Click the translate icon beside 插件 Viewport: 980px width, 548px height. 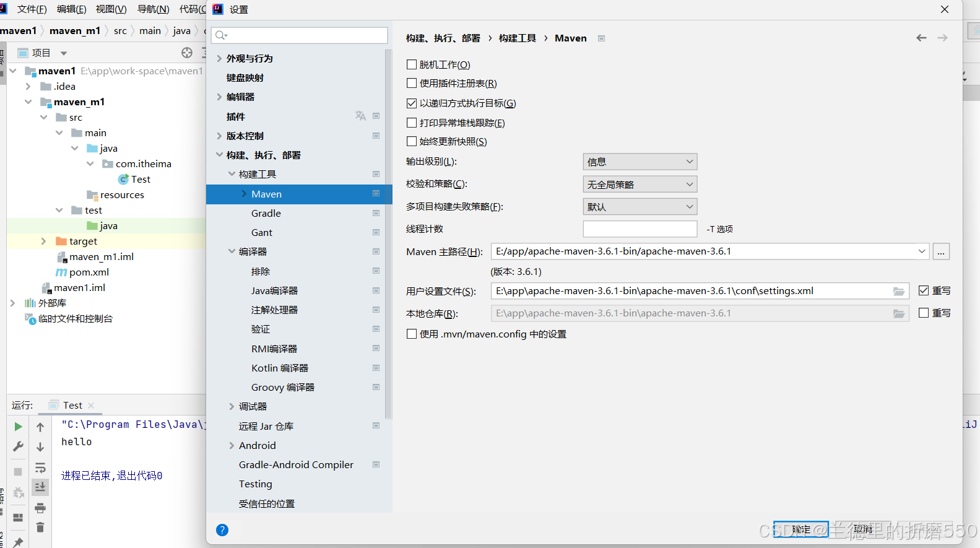pyautogui.click(x=360, y=116)
